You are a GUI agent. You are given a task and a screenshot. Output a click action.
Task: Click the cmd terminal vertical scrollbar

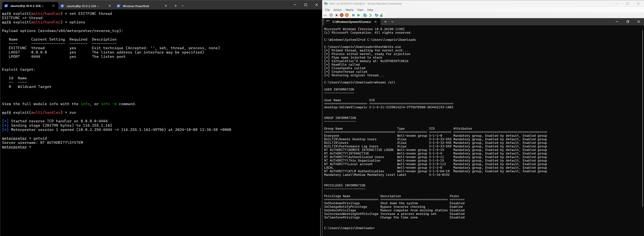(642, 118)
